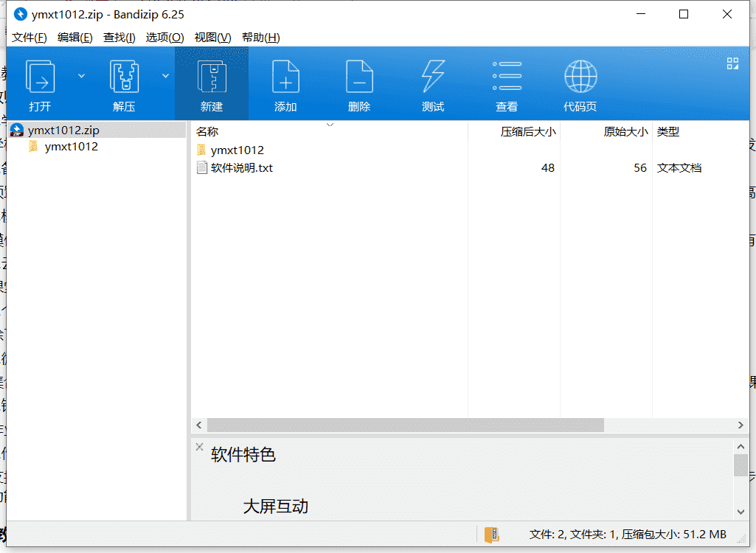Click the horizontal scrollbar right arrow
The image size is (756, 553).
(741, 425)
